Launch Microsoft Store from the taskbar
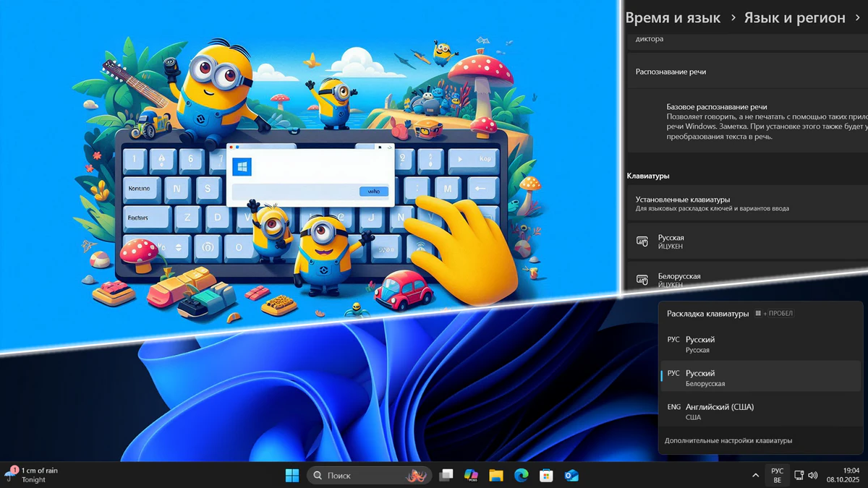Screen dimensions: 868x488 (546, 475)
